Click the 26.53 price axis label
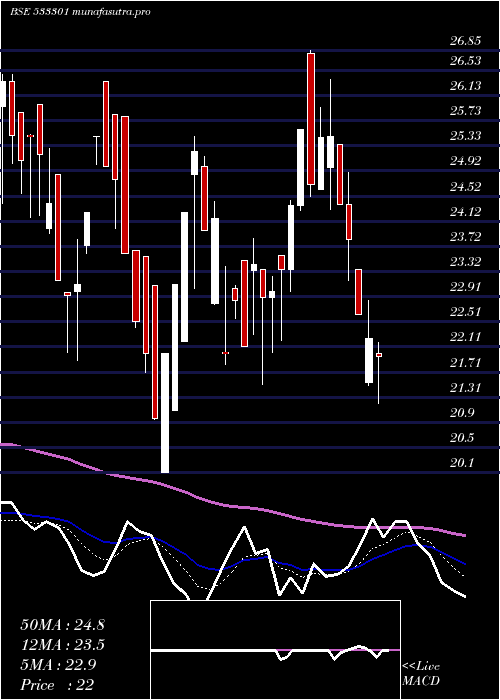 [x=466, y=60]
